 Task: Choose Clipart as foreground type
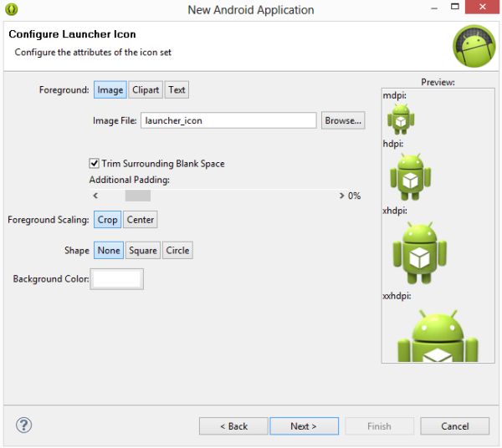coord(146,90)
